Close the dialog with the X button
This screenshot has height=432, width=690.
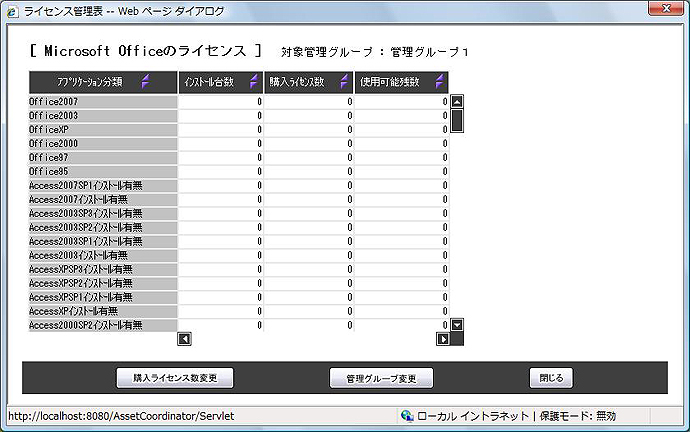666,8
